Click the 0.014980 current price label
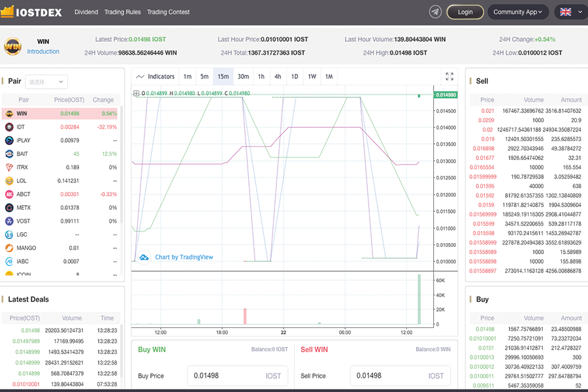The image size is (588, 392). click(446, 95)
